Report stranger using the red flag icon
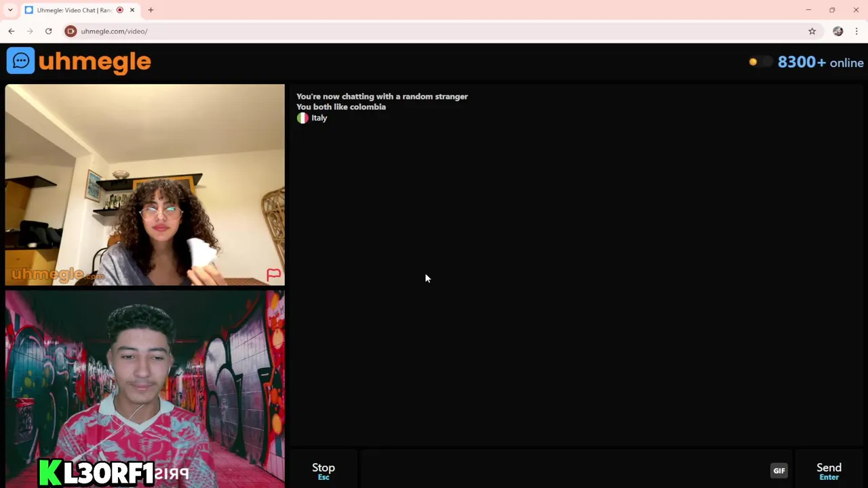Screen dimensions: 868x488 click(x=273, y=274)
